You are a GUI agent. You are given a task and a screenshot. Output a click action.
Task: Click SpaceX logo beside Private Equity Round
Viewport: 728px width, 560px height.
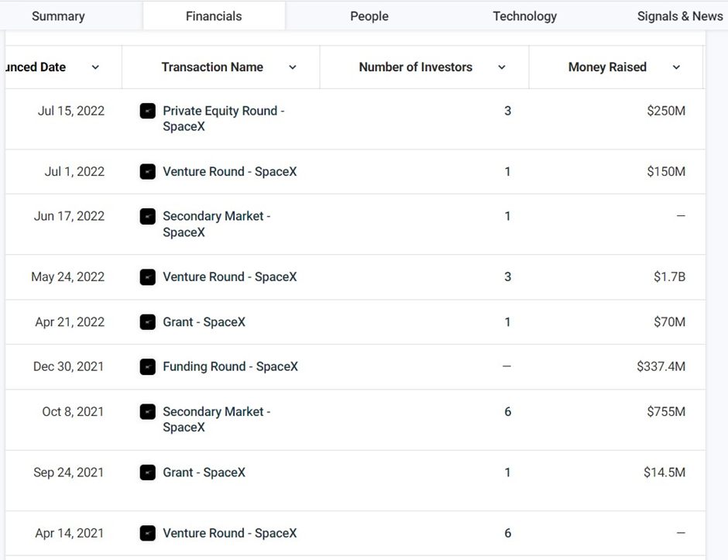[148, 111]
